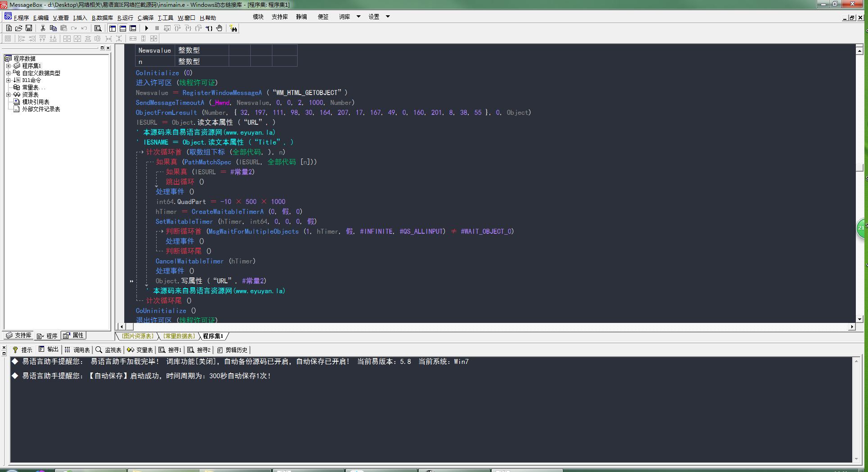This screenshot has height=472, width=868.
Task: Click the 静编 button
Action: pos(302,17)
